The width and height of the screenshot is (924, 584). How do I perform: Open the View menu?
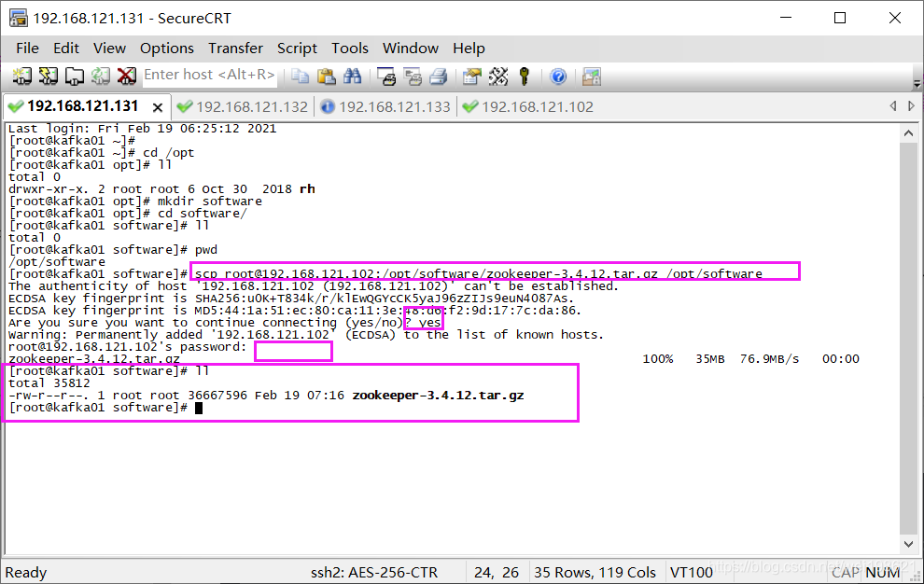[109, 48]
